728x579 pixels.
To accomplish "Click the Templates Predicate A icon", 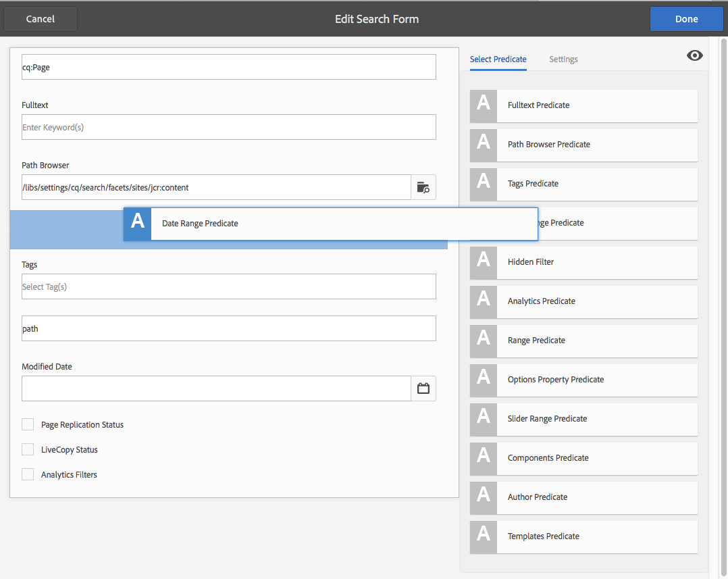I will [x=484, y=537].
